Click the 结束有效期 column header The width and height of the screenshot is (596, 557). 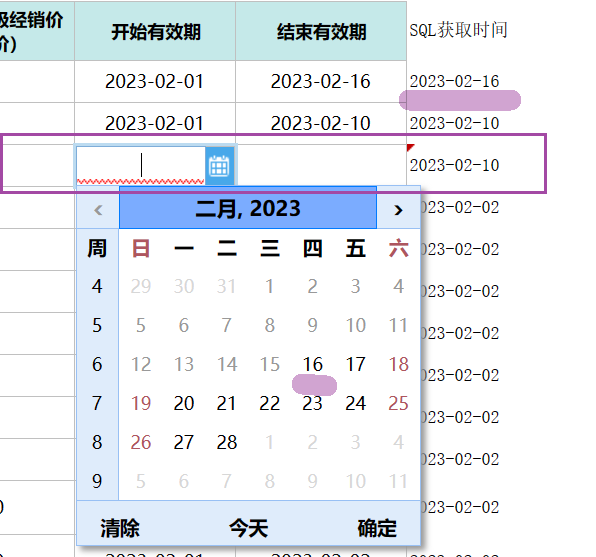[x=321, y=31]
